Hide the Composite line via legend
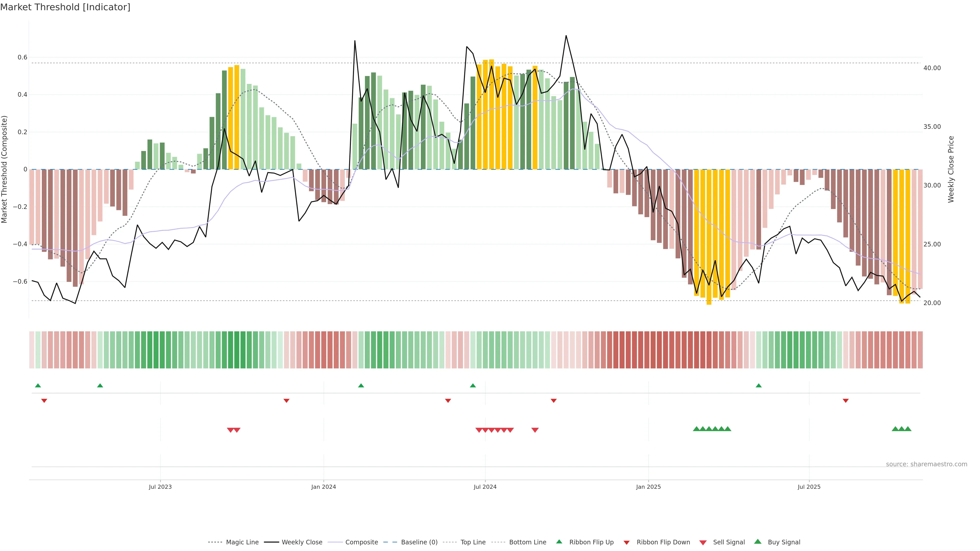 361,542
